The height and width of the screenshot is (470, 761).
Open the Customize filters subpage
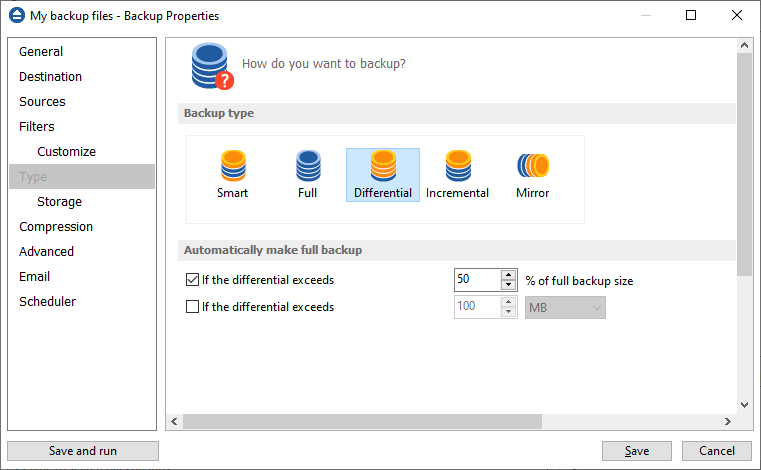coord(82,151)
